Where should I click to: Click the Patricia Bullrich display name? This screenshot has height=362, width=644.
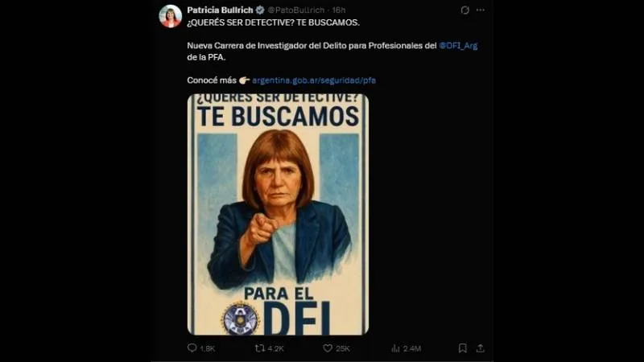[220, 10]
